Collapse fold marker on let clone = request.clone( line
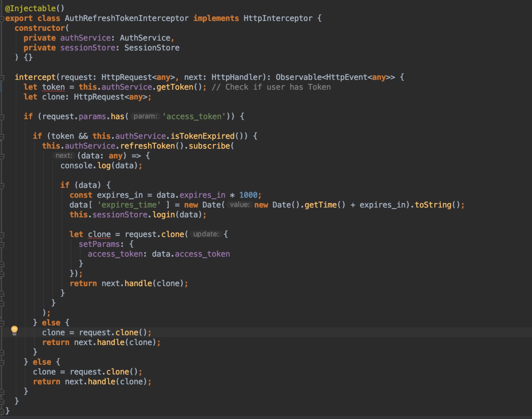The width and height of the screenshot is (532, 419). coord(2,235)
